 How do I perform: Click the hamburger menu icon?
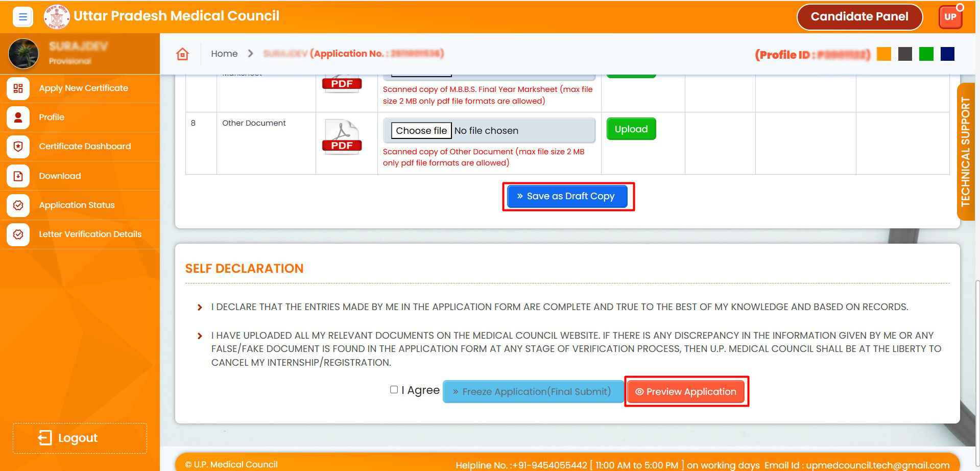[22, 17]
